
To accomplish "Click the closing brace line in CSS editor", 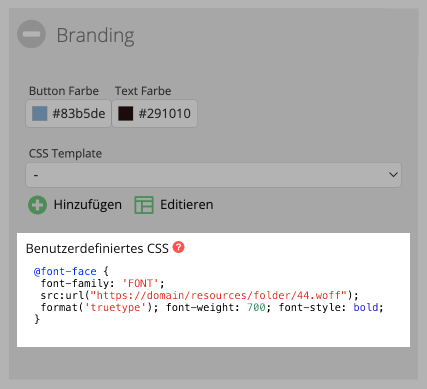I will [x=37, y=319].
